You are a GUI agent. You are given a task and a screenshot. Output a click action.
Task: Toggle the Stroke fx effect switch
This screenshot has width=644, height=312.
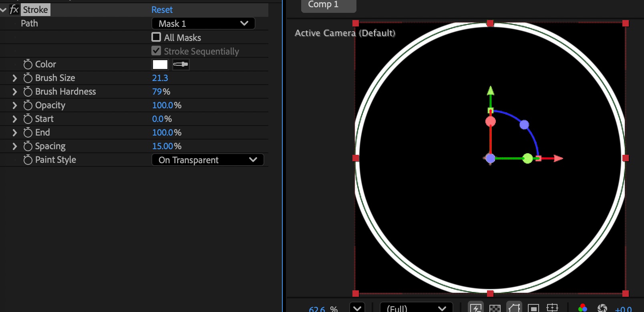click(x=14, y=10)
